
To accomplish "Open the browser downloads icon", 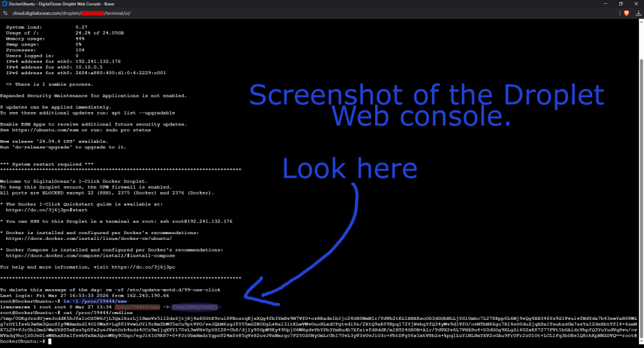I will click(638, 13).
